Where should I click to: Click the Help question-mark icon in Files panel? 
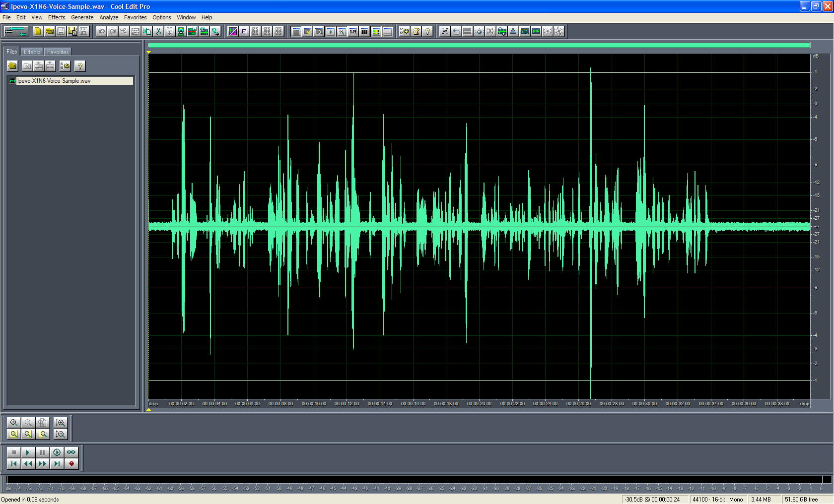coord(80,66)
